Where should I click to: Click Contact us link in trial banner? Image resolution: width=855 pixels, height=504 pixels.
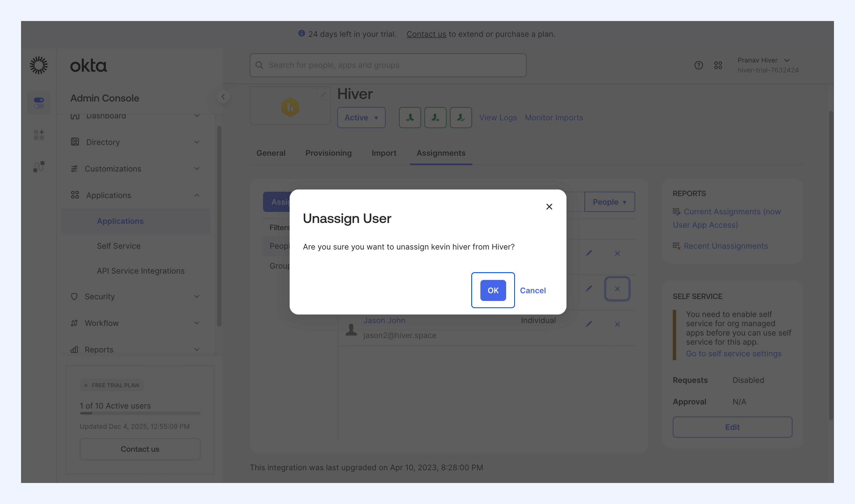[x=426, y=34]
